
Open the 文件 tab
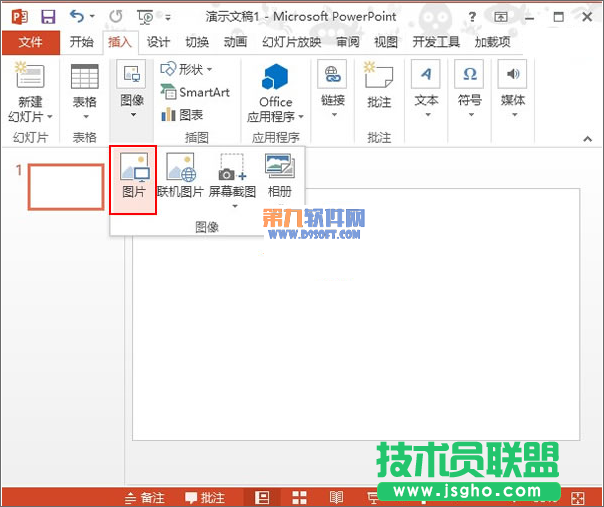click(30, 42)
